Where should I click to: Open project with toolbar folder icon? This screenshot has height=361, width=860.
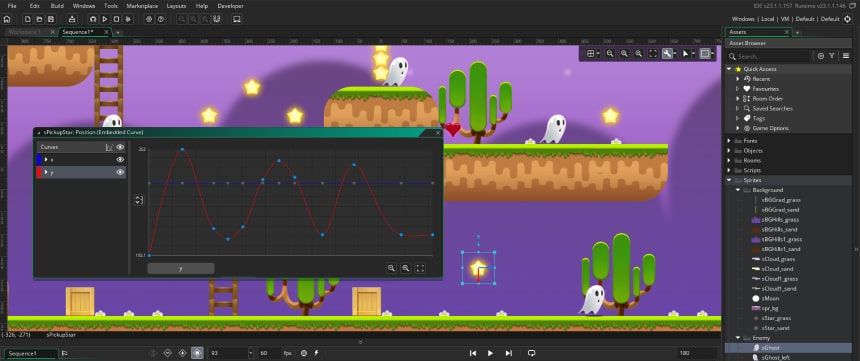tap(39, 19)
